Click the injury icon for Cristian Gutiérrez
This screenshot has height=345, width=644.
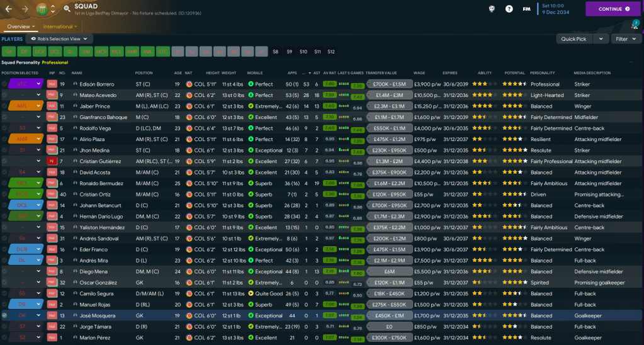click(52, 161)
